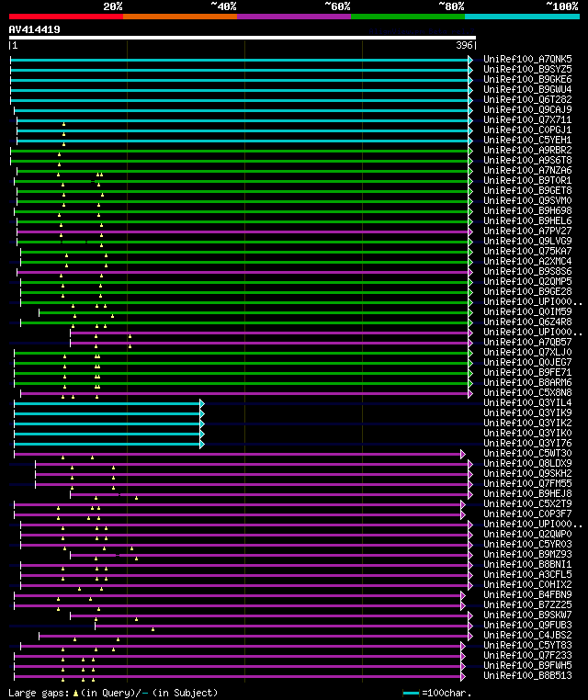The height and width of the screenshot is (700, 588).
Task: Select the UniRef100_Q0IM59 label
Action: 527,311
